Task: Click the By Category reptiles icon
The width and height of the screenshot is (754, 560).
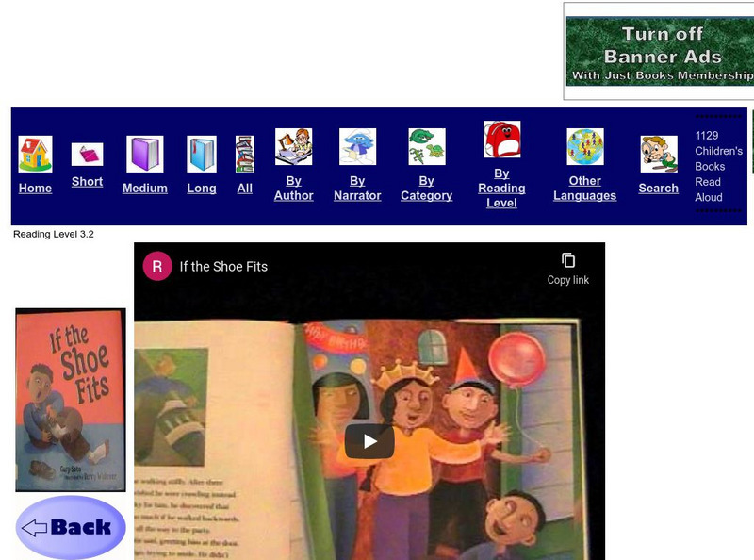Action: click(427, 147)
